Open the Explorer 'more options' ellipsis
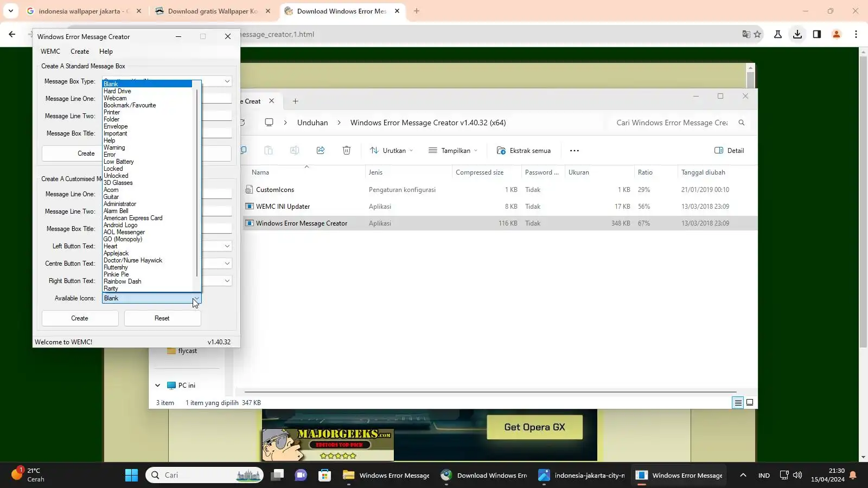868x488 pixels. tap(575, 151)
